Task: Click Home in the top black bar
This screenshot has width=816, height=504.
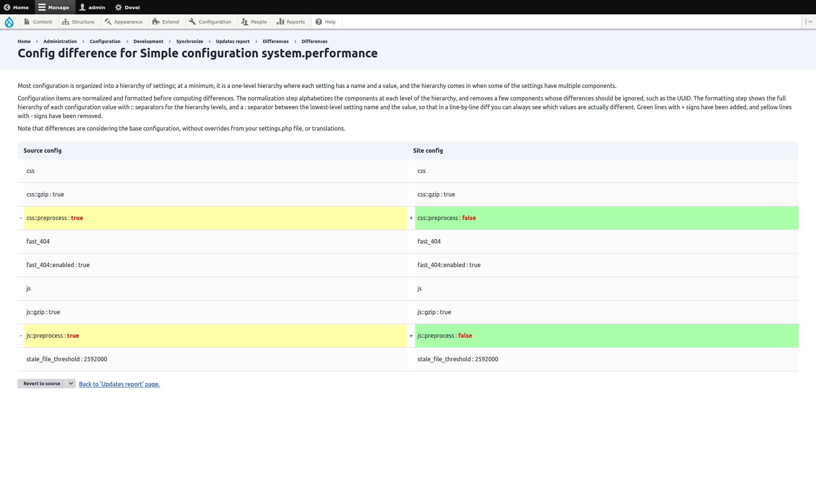Action: [17, 7]
